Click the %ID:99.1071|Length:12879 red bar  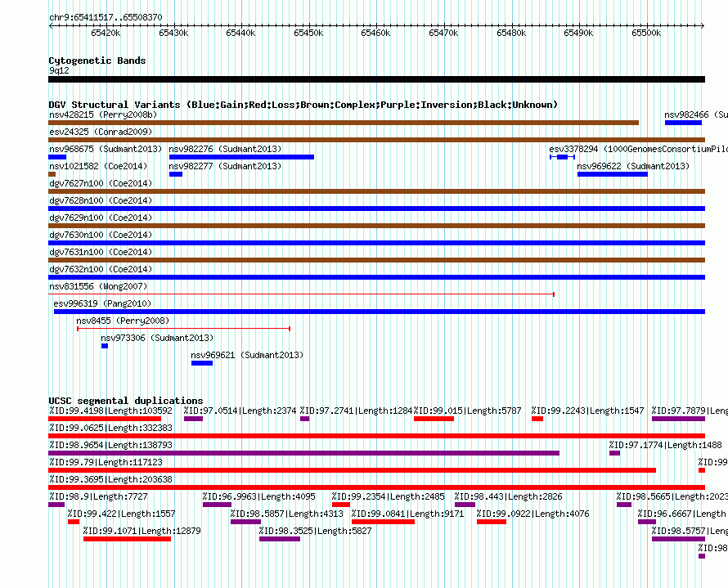pos(128,539)
